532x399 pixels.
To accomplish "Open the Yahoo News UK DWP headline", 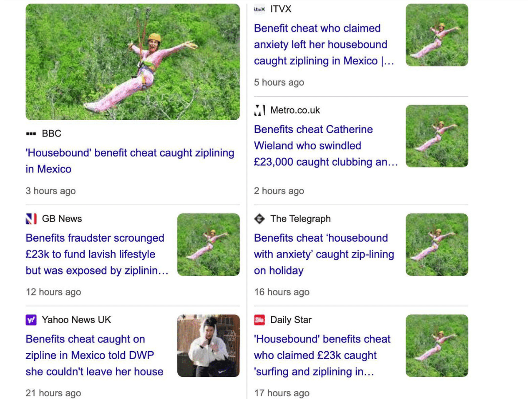I will coord(94,355).
